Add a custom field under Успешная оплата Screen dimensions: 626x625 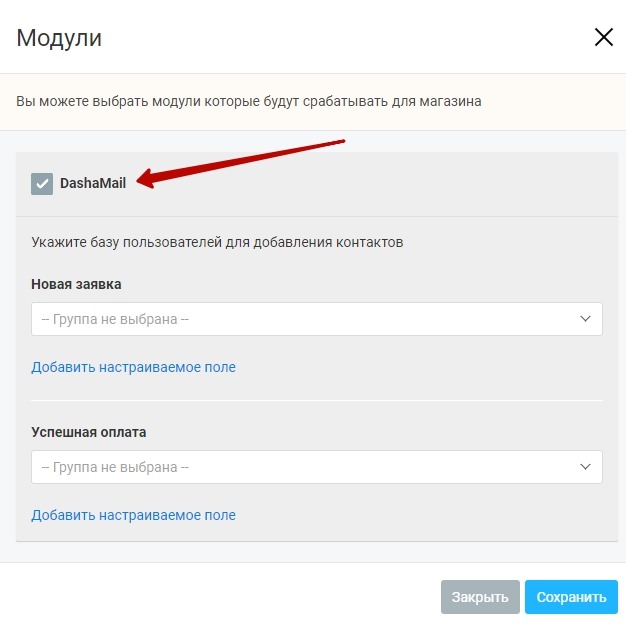[x=133, y=515]
